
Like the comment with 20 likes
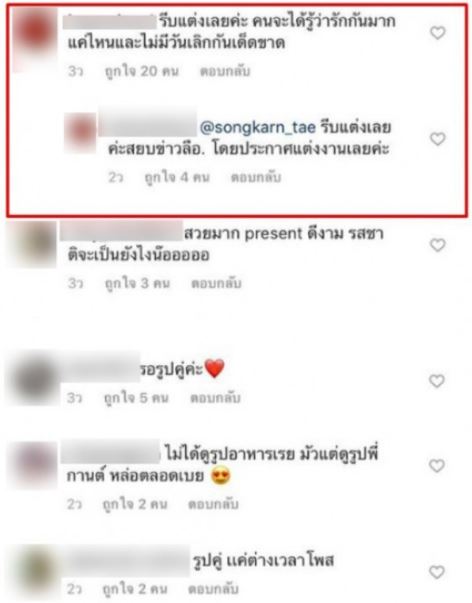437,33
